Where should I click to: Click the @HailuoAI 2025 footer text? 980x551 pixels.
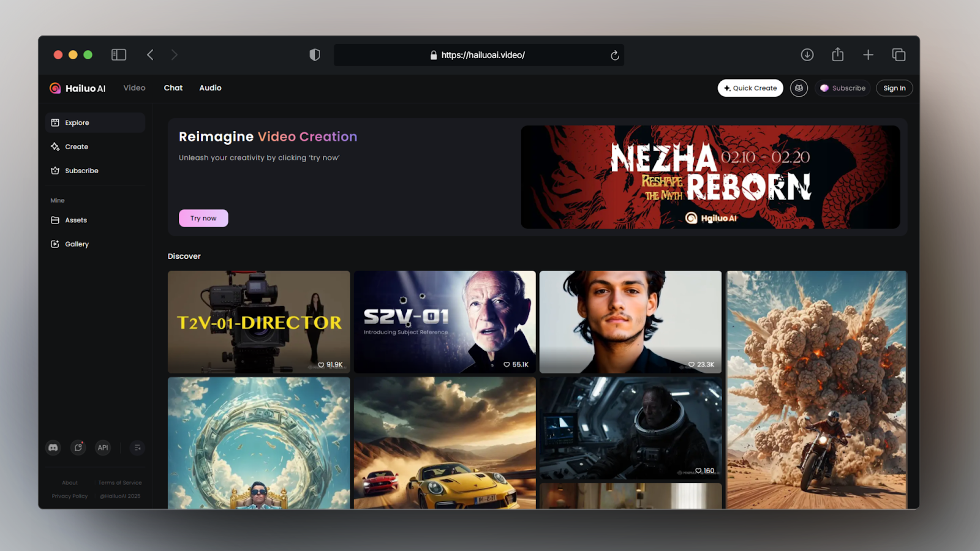pos(120,497)
